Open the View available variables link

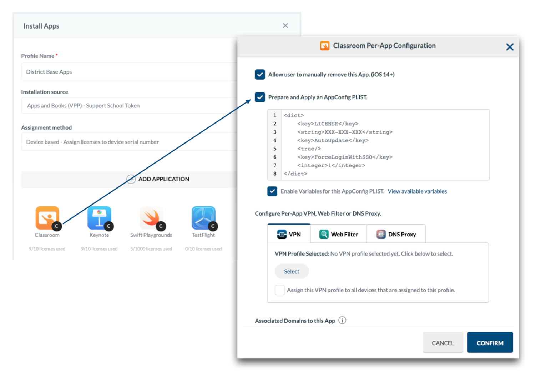[x=417, y=191]
